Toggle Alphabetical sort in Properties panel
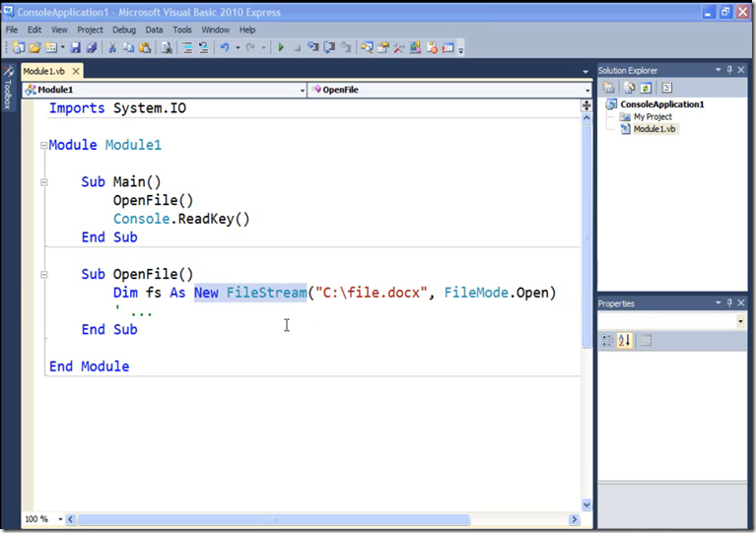Image resolution: width=756 pixels, height=533 pixels. 624,341
